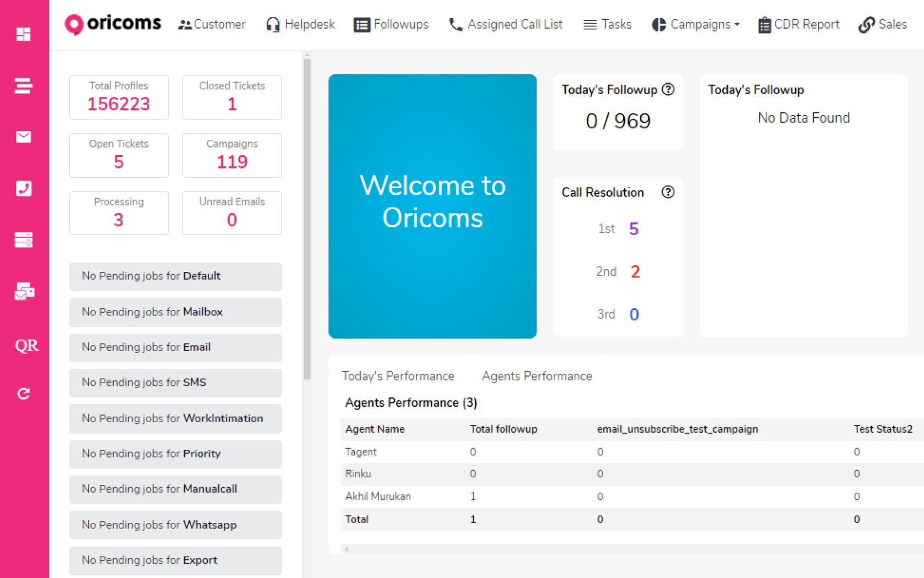
Task: Expand the Campaigns dropdown menu
Action: [696, 25]
